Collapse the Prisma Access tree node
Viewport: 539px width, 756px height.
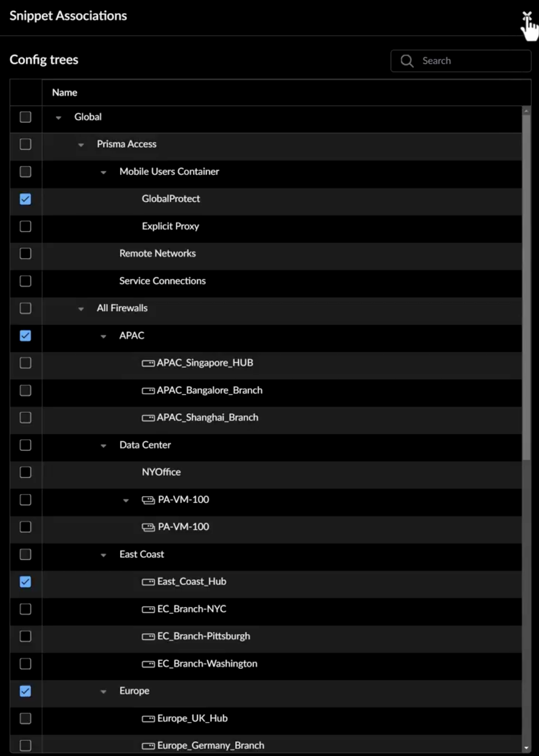[81, 145]
